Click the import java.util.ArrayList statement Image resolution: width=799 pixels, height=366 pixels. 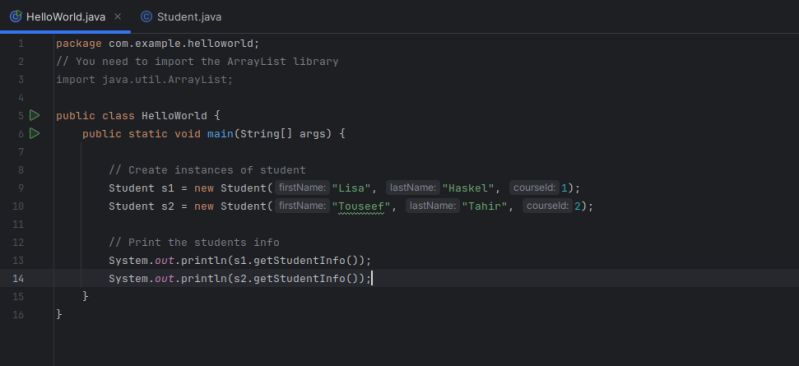(x=144, y=80)
